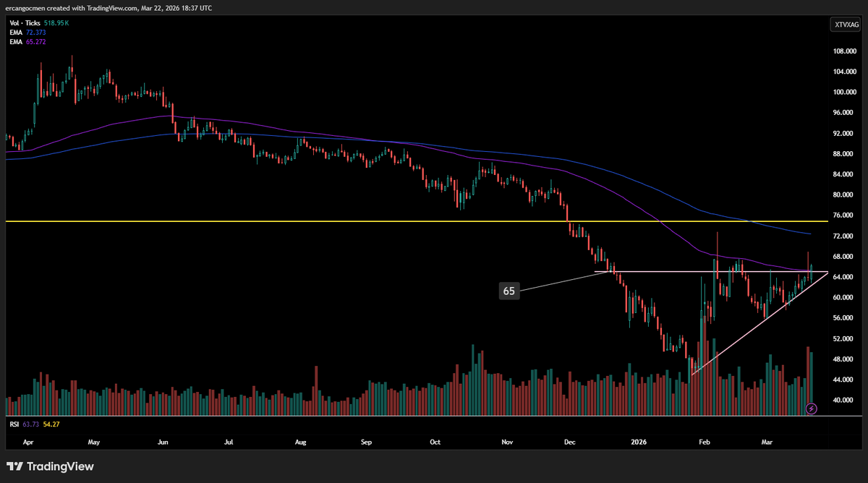Click the 40.000 price axis label
868x483 pixels.
coord(843,400)
